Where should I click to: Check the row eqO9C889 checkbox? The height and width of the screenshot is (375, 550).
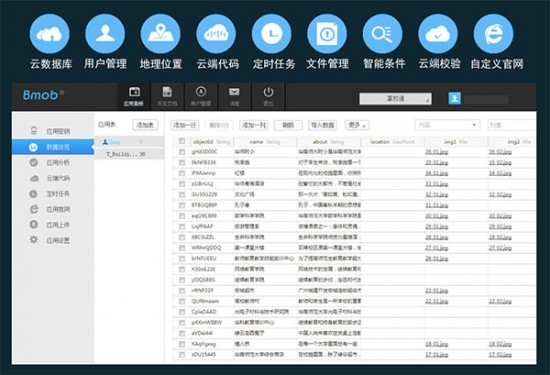pyautogui.click(x=182, y=216)
